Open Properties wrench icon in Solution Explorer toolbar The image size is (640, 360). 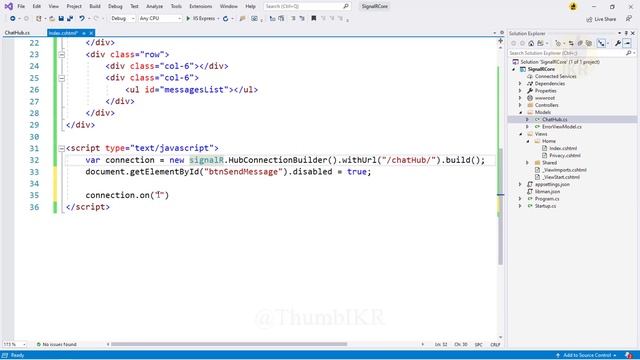[x=618, y=43]
